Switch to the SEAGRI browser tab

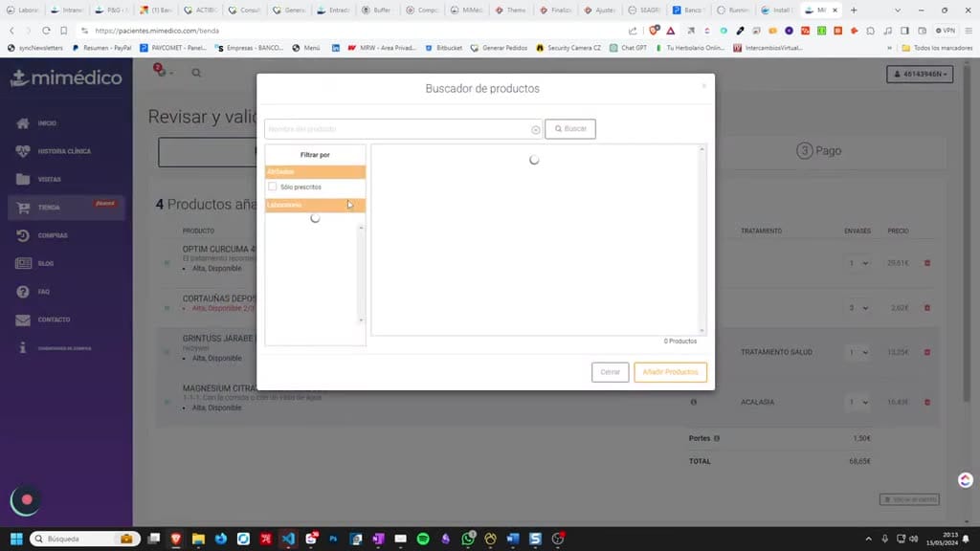point(644,10)
